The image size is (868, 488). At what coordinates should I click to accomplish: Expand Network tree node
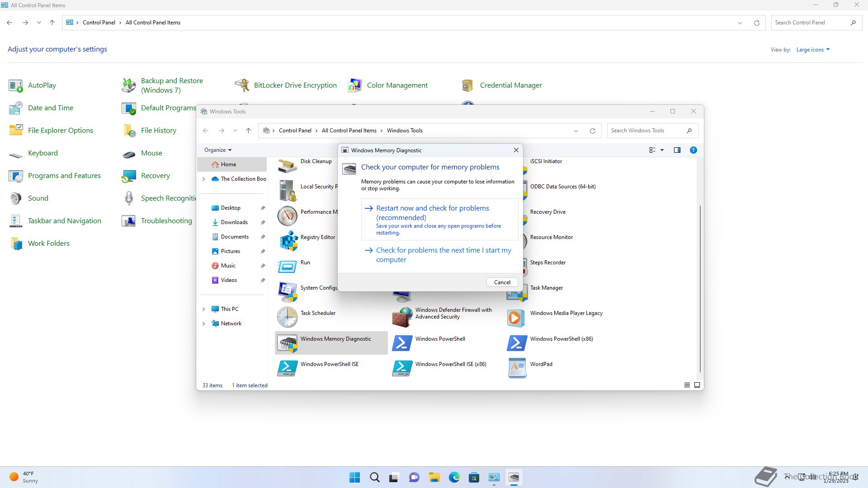(x=203, y=324)
